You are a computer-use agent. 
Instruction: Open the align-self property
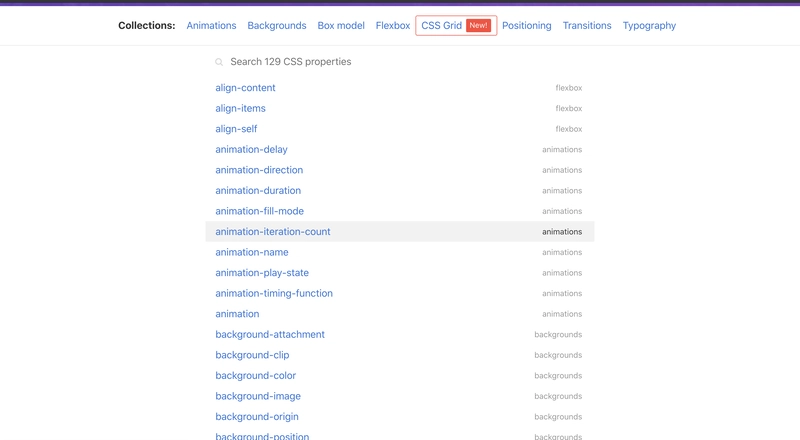coord(236,129)
